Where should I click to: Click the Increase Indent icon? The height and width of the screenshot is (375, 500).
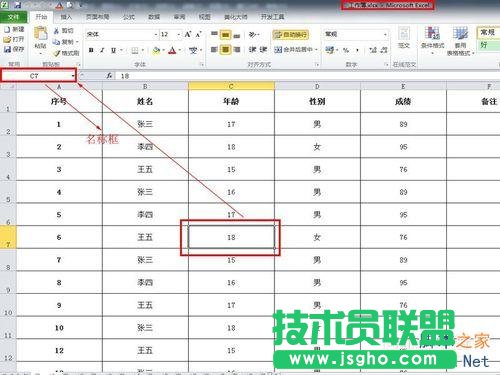263,50
